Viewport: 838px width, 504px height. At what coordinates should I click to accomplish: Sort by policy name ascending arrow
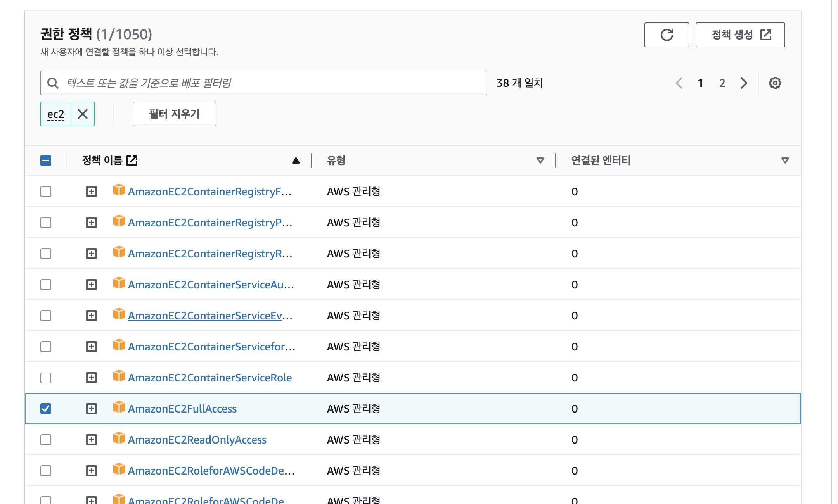[x=296, y=161]
